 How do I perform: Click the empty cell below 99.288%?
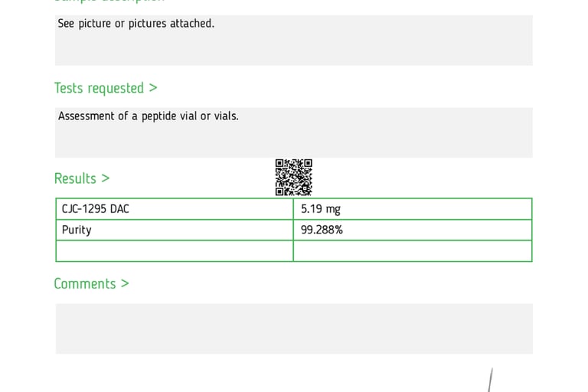[x=413, y=251]
